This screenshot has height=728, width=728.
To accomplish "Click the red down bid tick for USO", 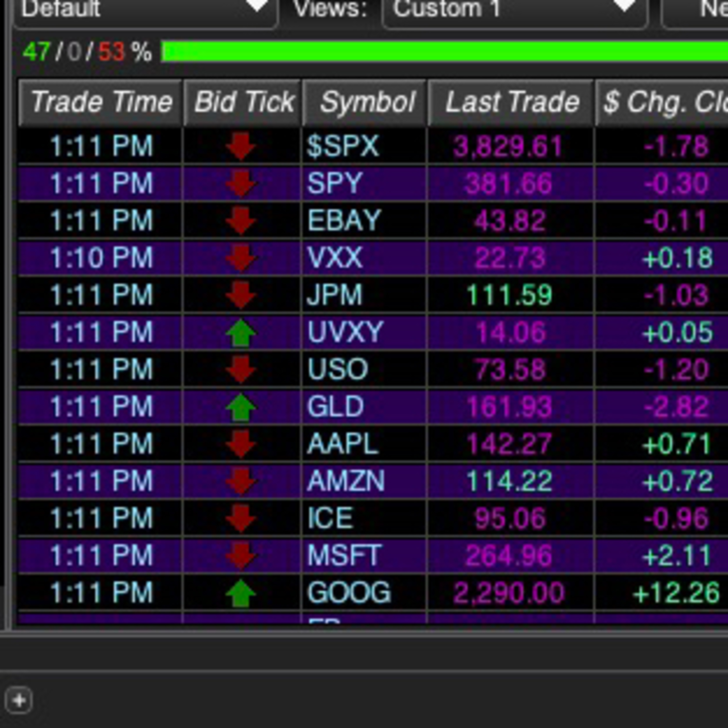I will coord(241,370).
